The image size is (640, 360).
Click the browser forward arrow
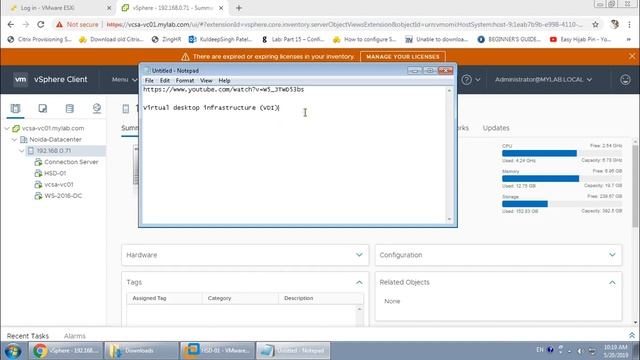(26, 24)
